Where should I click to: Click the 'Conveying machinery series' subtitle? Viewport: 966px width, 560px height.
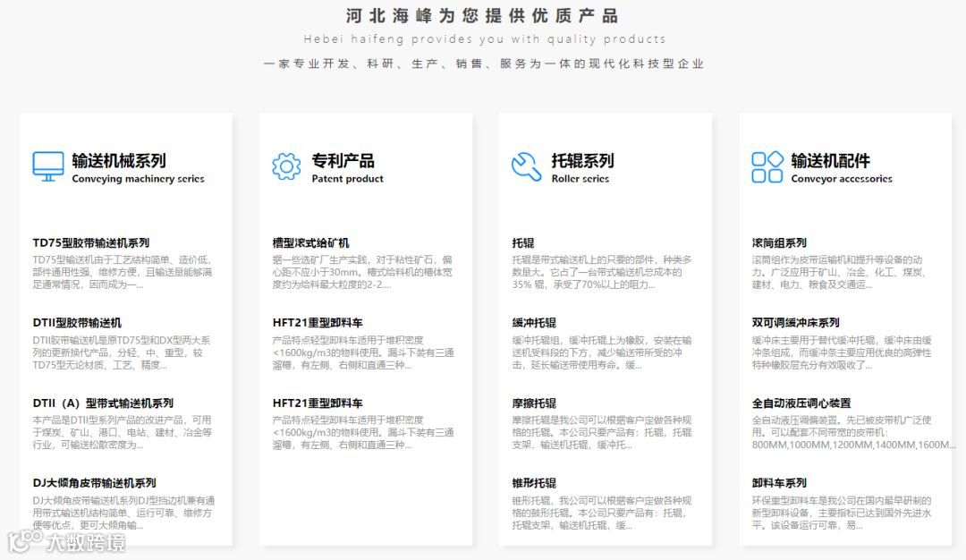[138, 179]
